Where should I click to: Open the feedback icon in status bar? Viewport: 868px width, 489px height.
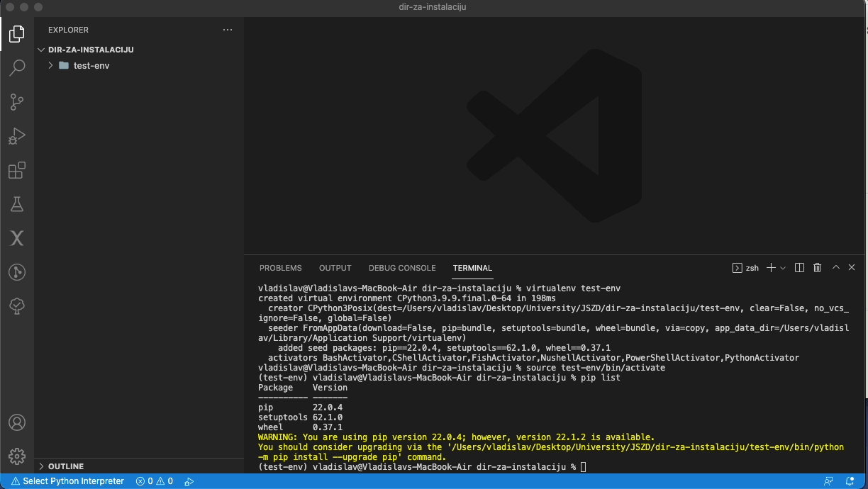(x=828, y=481)
